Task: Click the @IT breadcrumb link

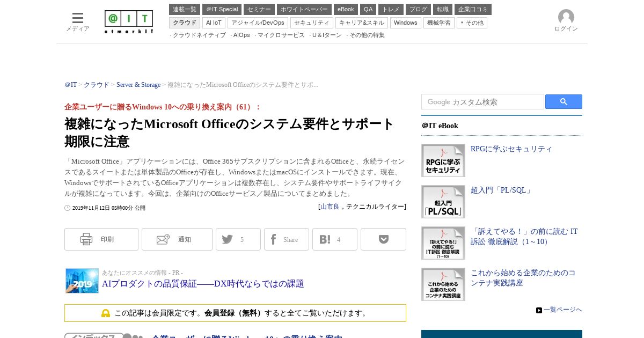Action: point(71,85)
